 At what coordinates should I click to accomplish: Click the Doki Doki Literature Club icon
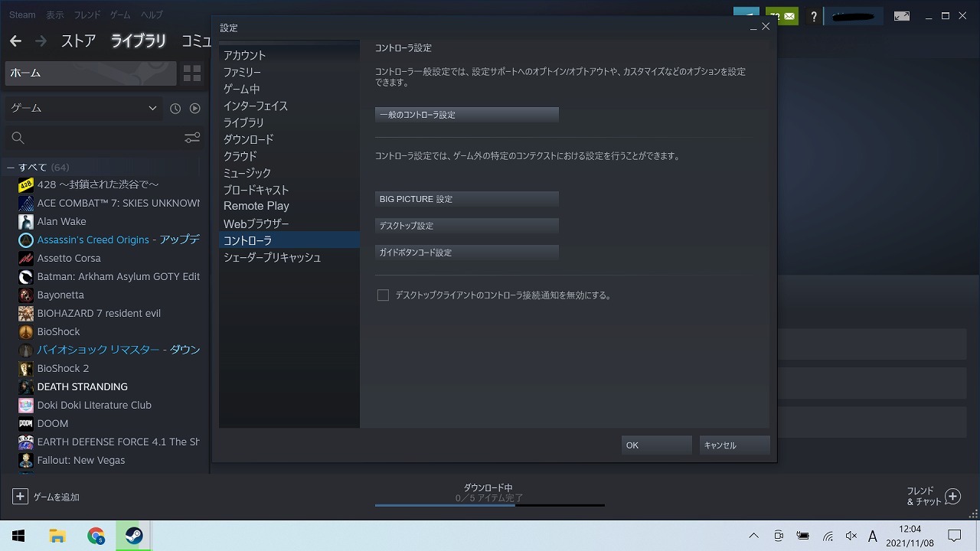coord(26,405)
